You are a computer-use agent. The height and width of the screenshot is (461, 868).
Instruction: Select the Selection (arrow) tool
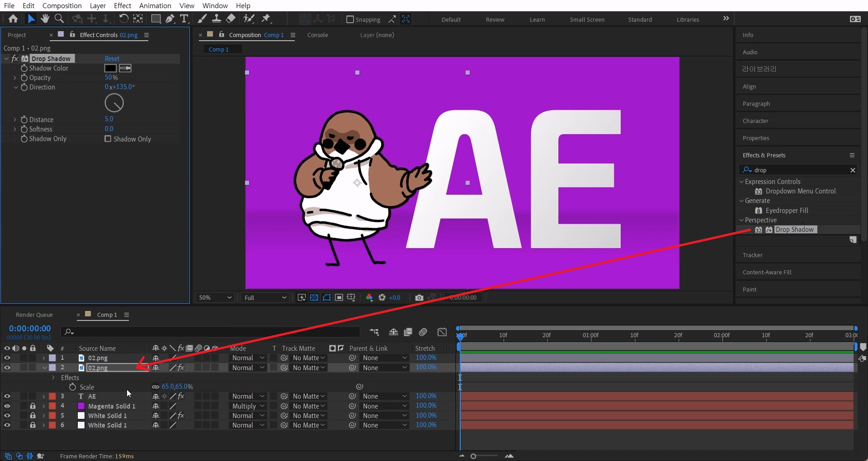pos(31,19)
